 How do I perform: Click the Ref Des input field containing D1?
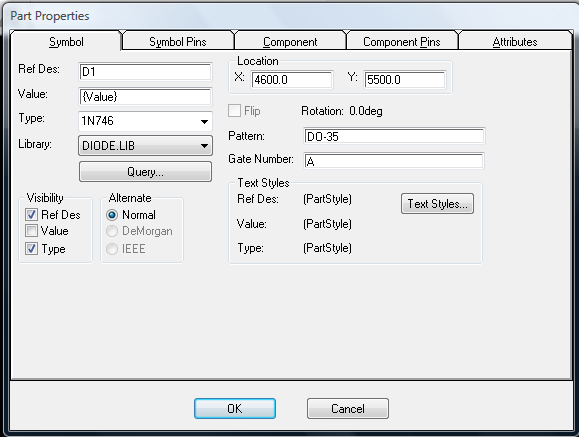point(145,72)
